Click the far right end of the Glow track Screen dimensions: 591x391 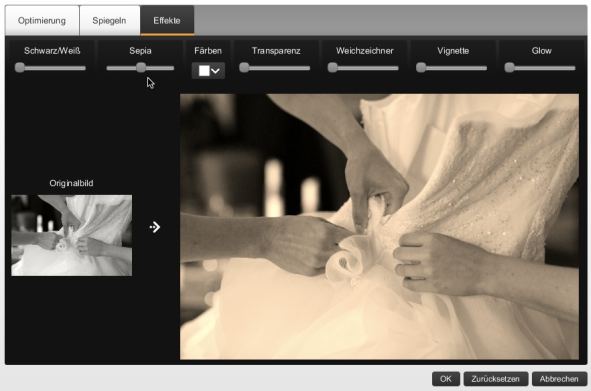574,68
